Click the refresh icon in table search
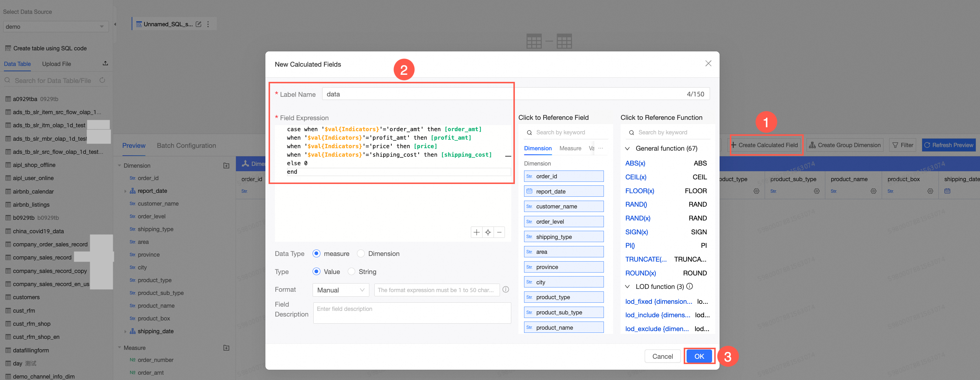This screenshot has width=980, height=380. [102, 80]
